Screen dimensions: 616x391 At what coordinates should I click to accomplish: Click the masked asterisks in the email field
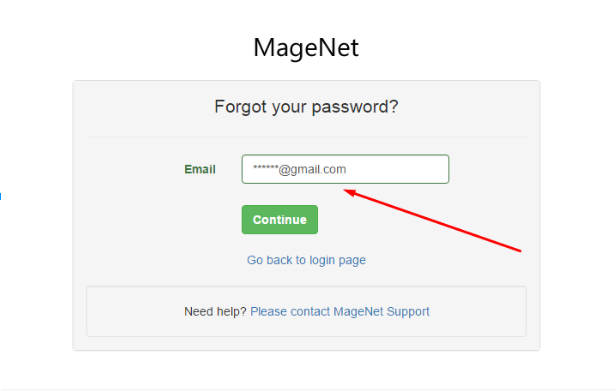pyautogui.click(x=266, y=168)
